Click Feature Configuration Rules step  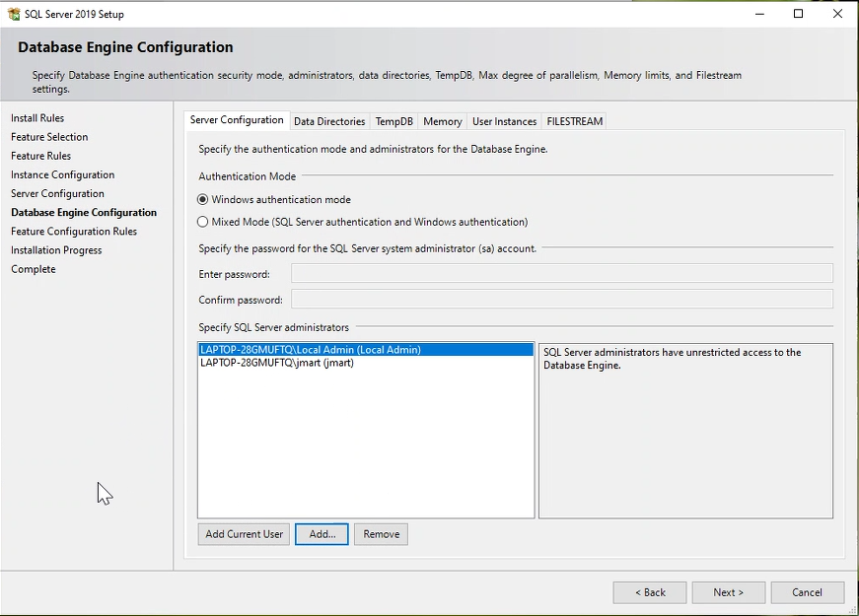click(73, 232)
